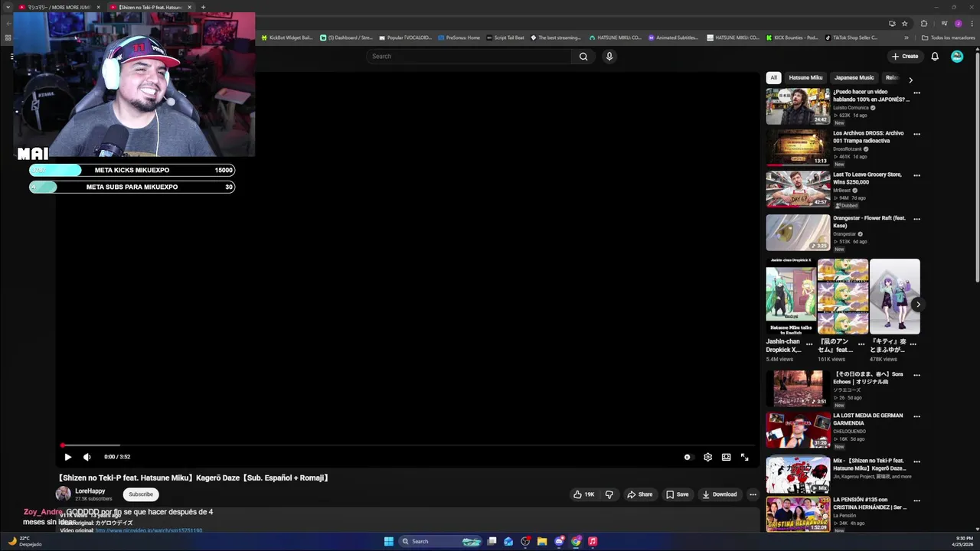
Task: Expand the hidden bookmarks chevron
Action: pos(906,37)
